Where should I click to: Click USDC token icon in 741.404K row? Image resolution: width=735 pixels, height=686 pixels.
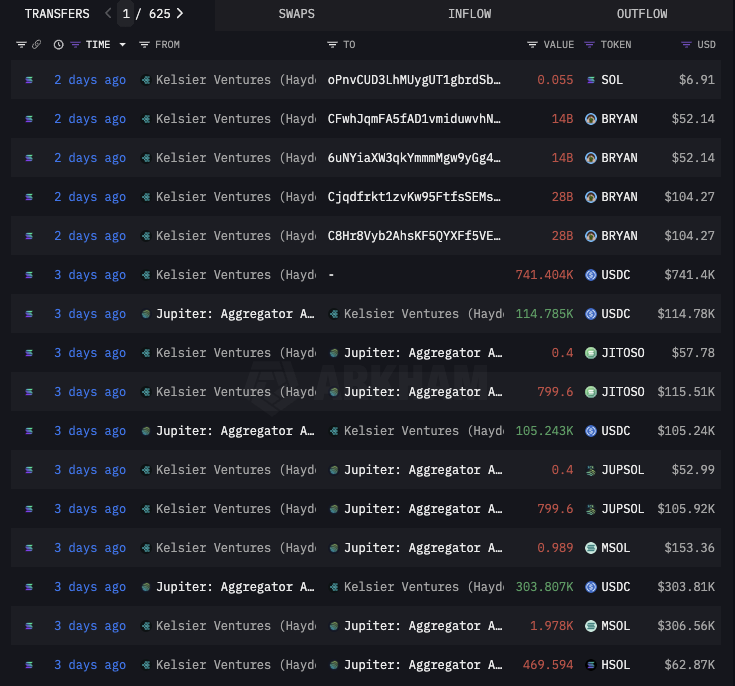tap(591, 275)
